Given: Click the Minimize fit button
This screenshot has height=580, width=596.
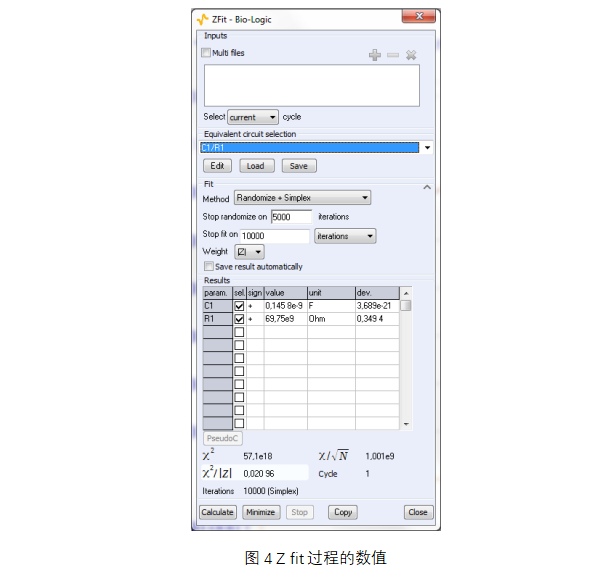Looking at the screenshot, I should (261, 512).
